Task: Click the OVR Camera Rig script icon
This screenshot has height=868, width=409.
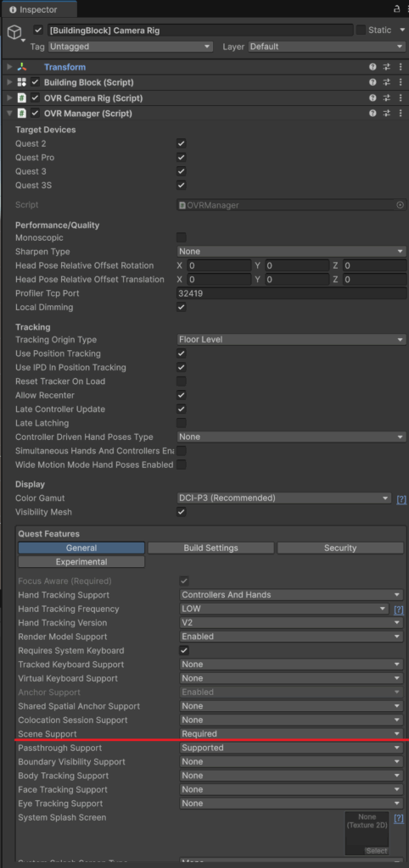Action: pyautogui.click(x=21, y=98)
